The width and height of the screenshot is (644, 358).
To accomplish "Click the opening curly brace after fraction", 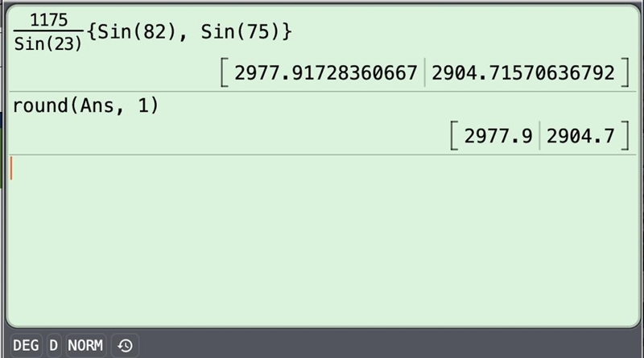I will click(92, 31).
